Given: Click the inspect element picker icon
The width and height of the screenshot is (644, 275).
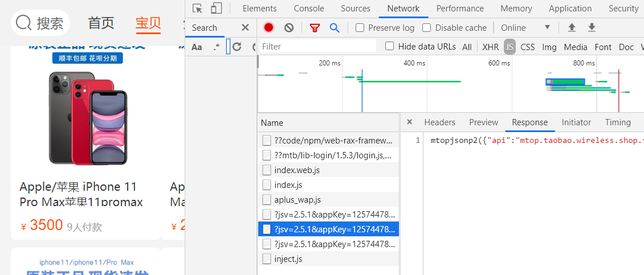Looking at the screenshot, I should click(198, 9).
